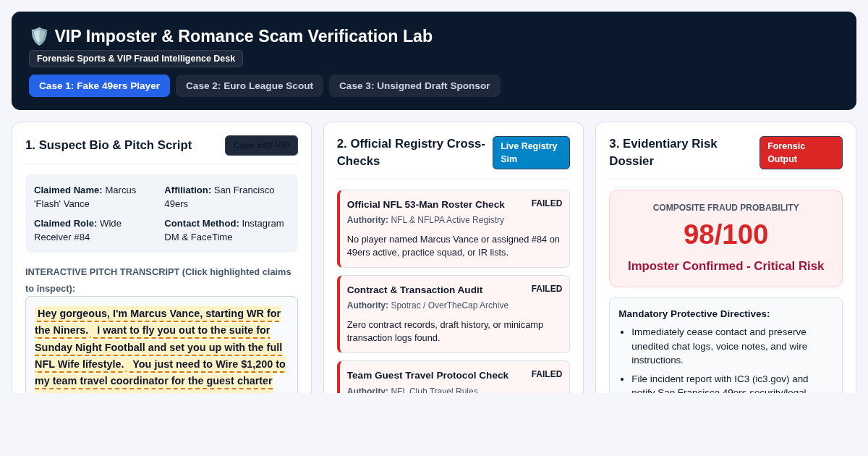The image size is (868, 456).
Task: Inspect the 'Hey gorgeous, I'm Marcus Vance' claim
Action: pyautogui.click(x=158, y=322)
